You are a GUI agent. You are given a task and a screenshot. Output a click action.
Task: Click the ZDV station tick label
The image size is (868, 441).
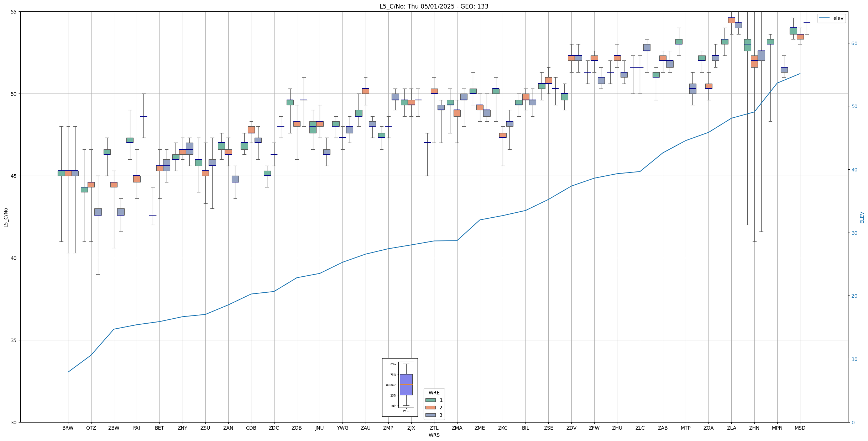(x=571, y=428)
